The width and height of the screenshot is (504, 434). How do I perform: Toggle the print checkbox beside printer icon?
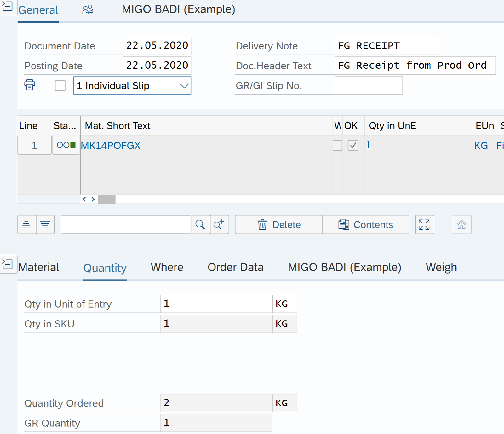(60, 85)
